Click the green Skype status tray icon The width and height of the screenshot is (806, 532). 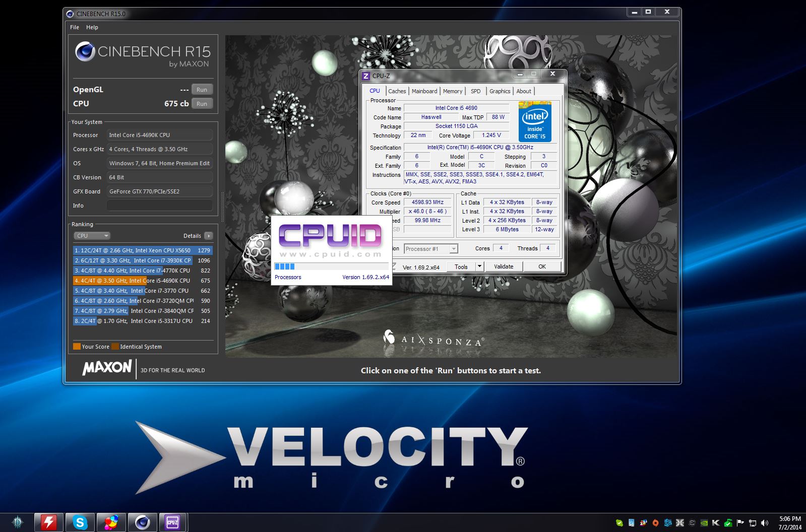(619, 523)
